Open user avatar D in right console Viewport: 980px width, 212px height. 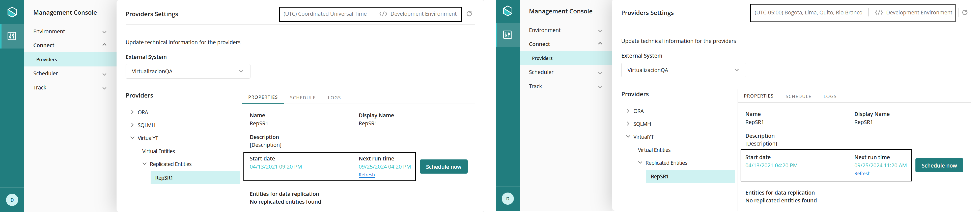pyautogui.click(x=508, y=199)
